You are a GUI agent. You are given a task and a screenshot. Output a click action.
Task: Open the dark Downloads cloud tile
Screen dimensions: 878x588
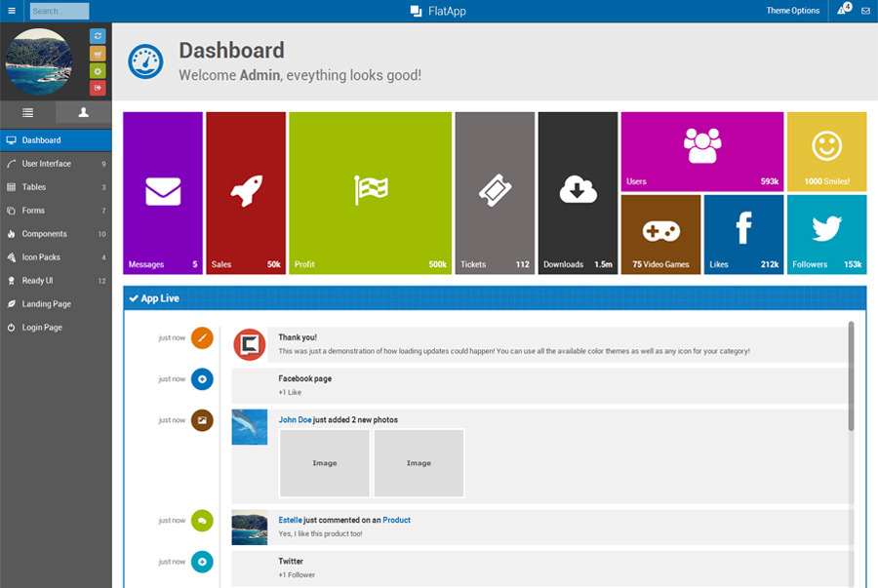[578, 193]
